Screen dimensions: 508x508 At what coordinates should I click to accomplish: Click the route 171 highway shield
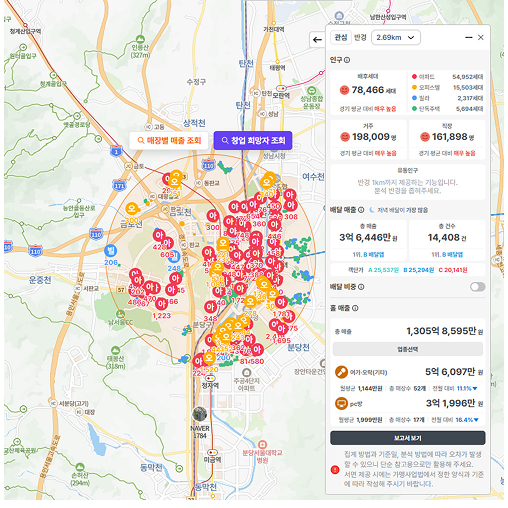click(x=119, y=185)
